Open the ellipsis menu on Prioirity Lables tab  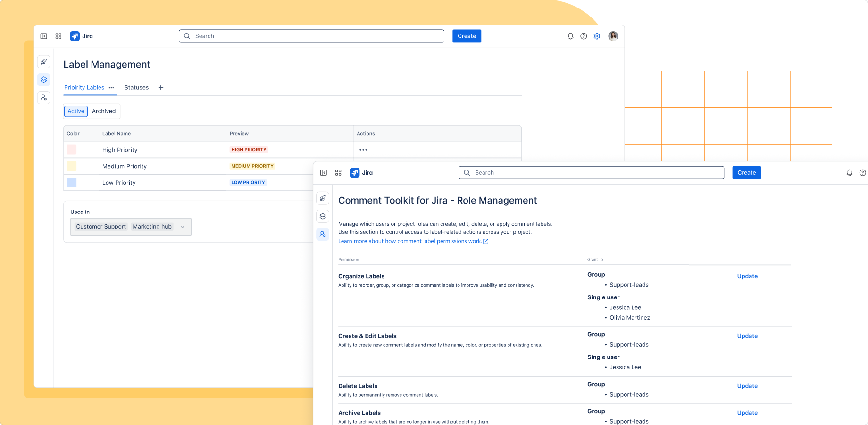(111, 88)
